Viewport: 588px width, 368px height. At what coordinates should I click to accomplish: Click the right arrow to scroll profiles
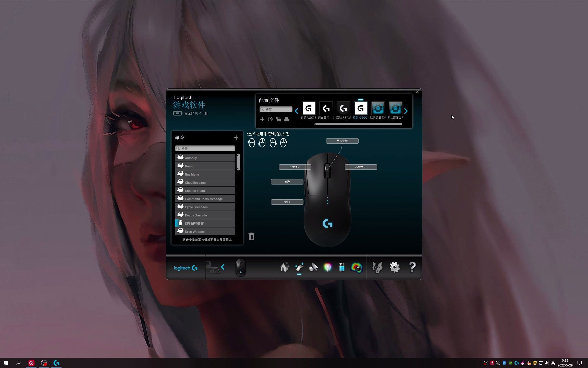[406, 111]
